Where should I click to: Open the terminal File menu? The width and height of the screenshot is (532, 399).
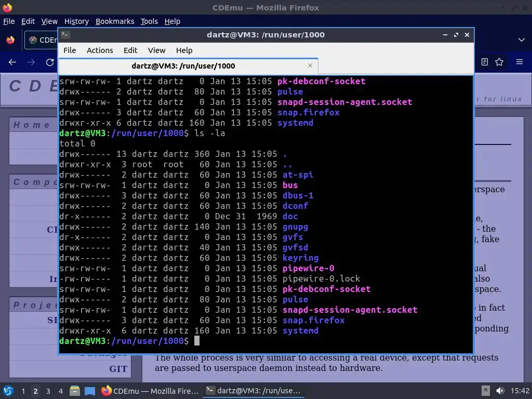coord(70,50)
